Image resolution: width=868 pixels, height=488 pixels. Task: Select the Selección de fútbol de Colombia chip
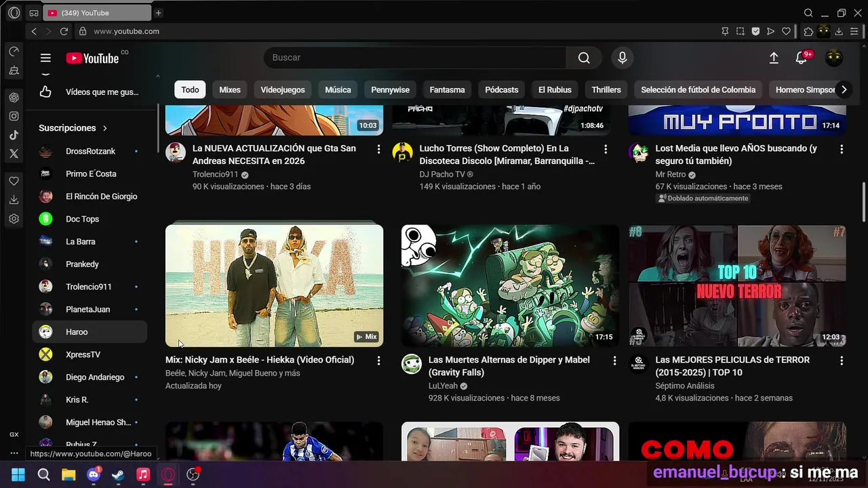pos(698,89)
